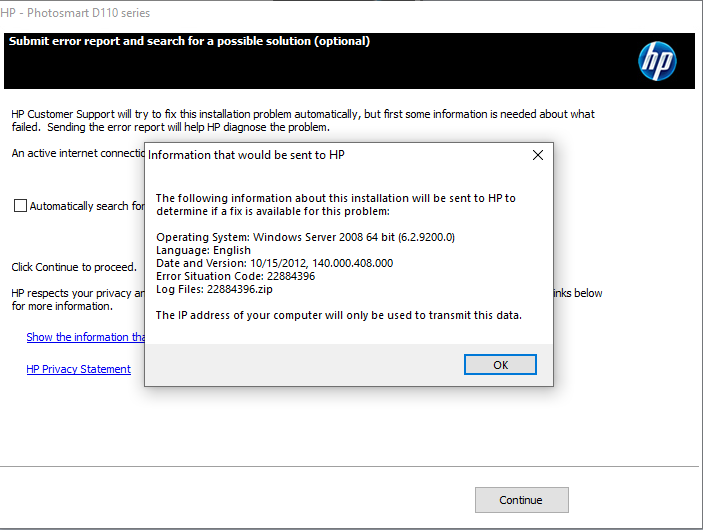Image resolution: width=703 pixels, height=530 pixels.
Task: Click the "Click Continue to proceed." text
Action: tap(73, 267)
